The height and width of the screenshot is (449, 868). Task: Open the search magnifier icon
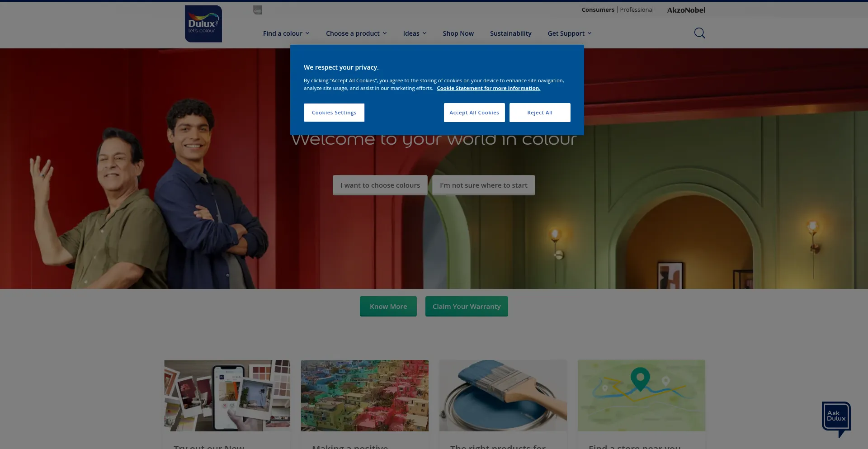coord(699,33)
